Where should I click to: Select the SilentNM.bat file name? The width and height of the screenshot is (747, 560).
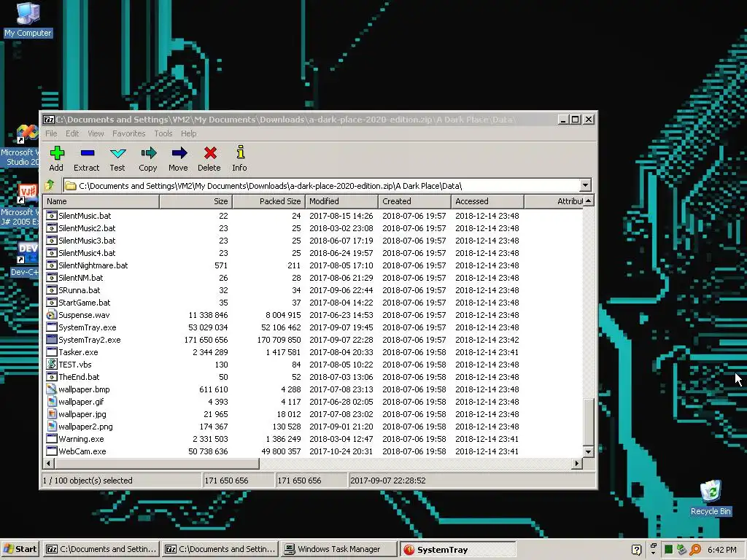[x=80, y=278]
